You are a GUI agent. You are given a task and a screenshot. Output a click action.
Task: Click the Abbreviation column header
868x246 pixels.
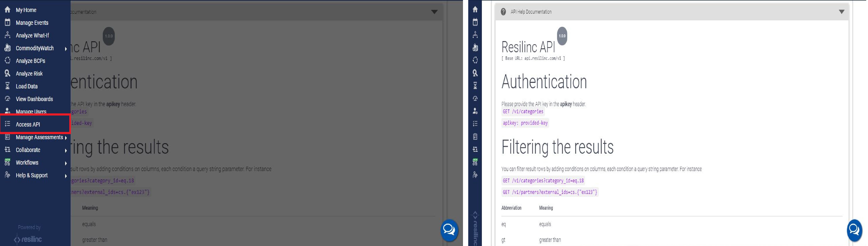coord(511,208)
